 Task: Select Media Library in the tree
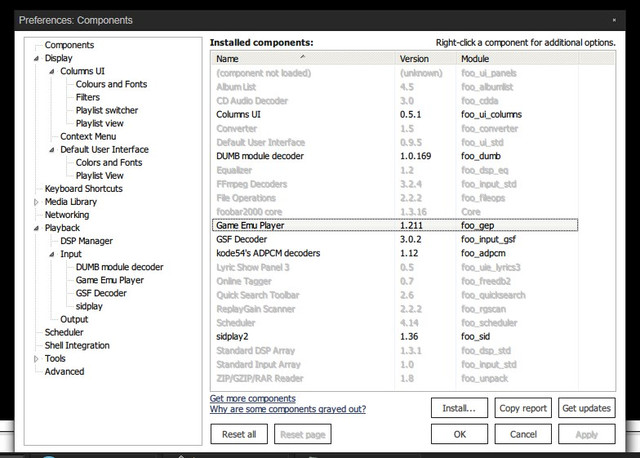coord(71,202)
